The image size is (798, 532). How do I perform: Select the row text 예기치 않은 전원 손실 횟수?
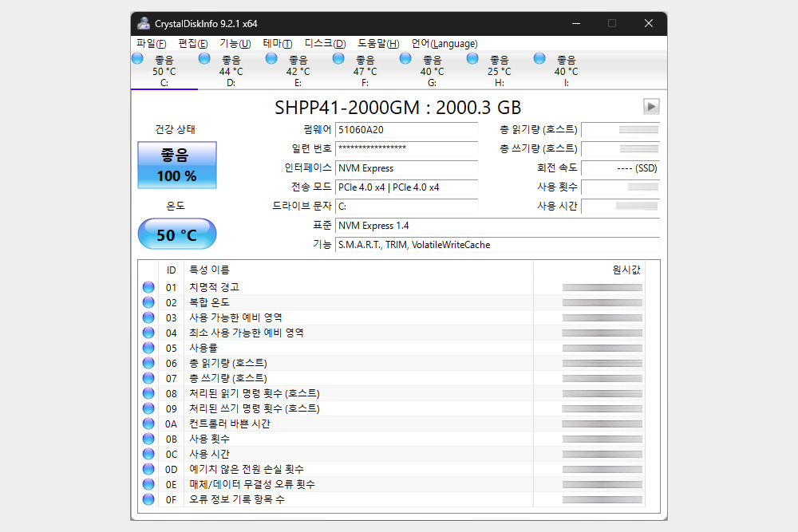[x=247, y=469]
